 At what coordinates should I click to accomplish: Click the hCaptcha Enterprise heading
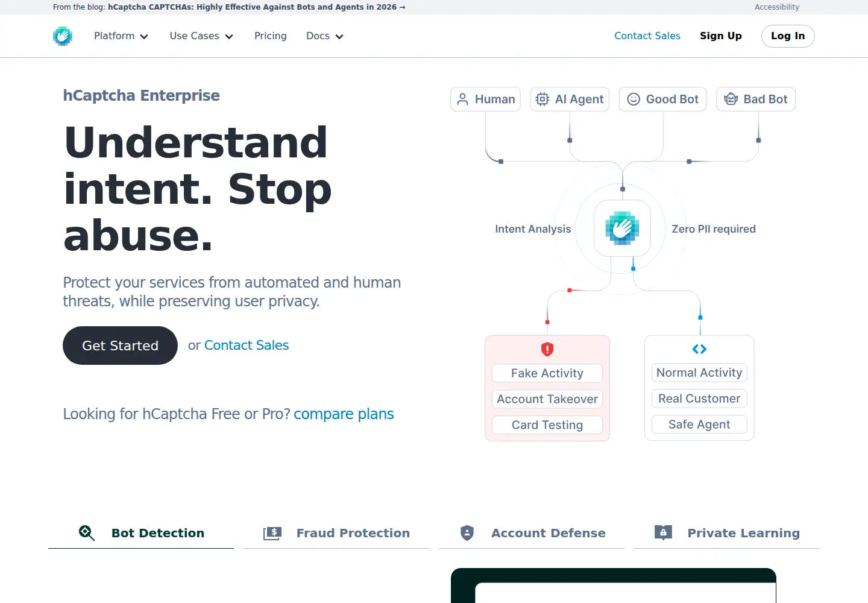(142, 96)
